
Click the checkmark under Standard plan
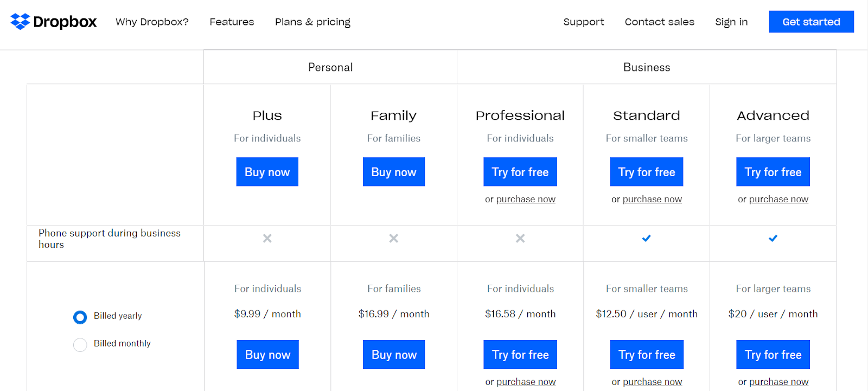click(x=646, y=238)
